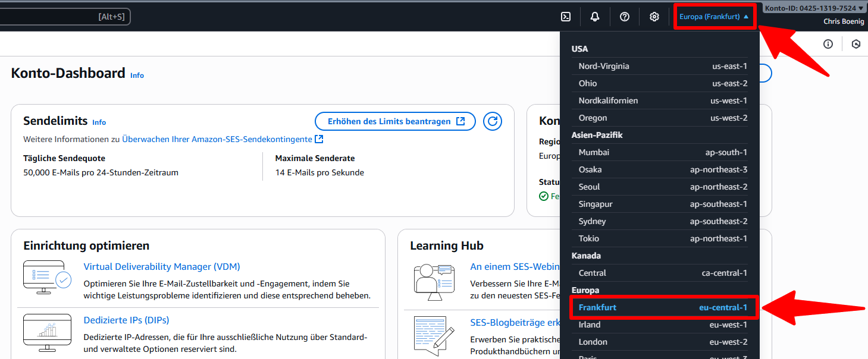Click the Dedizierte IPs chart icon
Viewport: 868px width, 359px height.
[47, 333]
